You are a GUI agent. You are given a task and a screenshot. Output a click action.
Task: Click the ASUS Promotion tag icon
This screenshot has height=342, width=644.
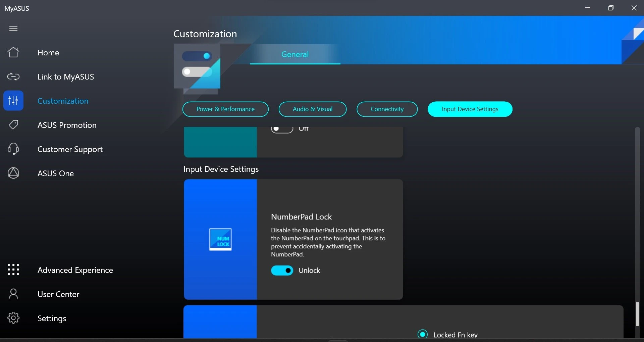click(x=13, y=125)
